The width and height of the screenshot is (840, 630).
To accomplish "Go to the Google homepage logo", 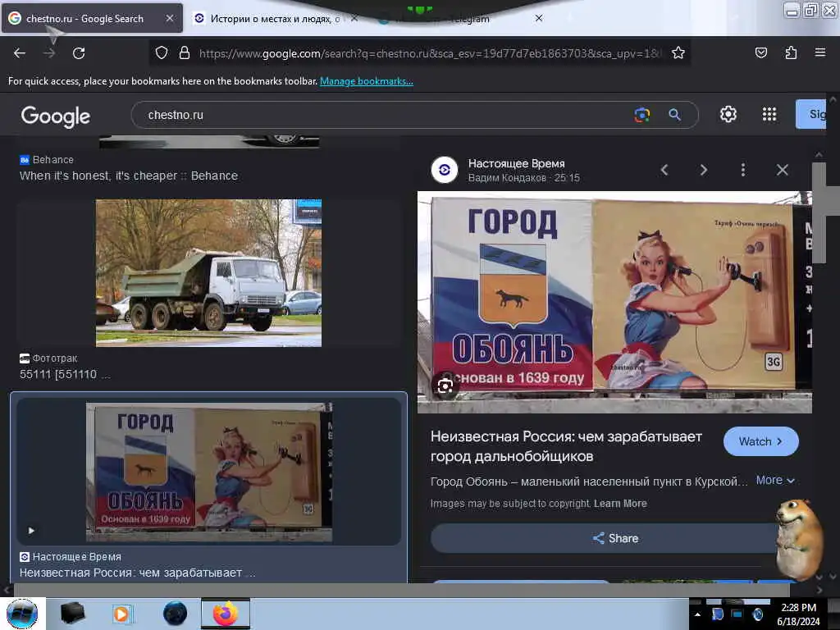I will pos(56,116).
